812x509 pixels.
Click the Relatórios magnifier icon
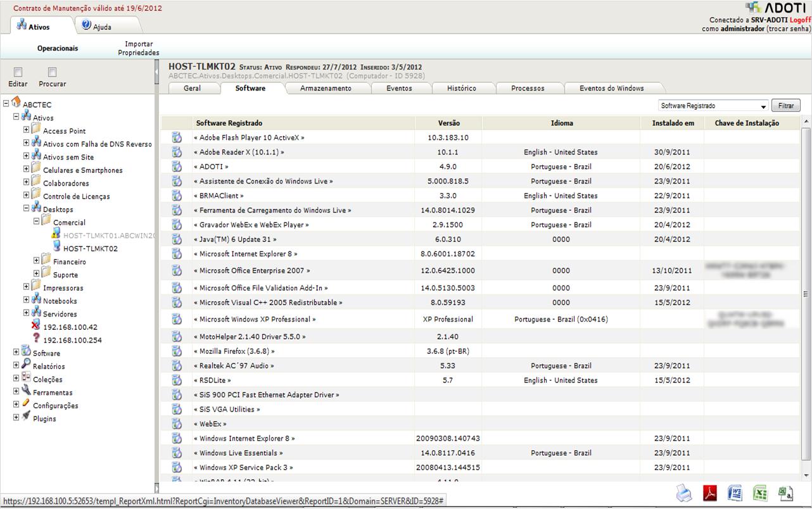[x=26, y=364]
